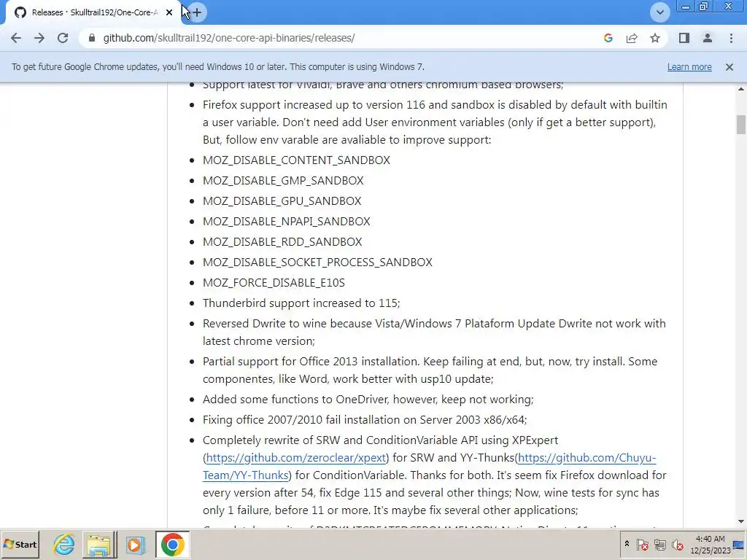Click the MOZ_DISABLE_GPU_SANDBOX text
The width and height of the screenshot is (747, 560).
point(282,201)
